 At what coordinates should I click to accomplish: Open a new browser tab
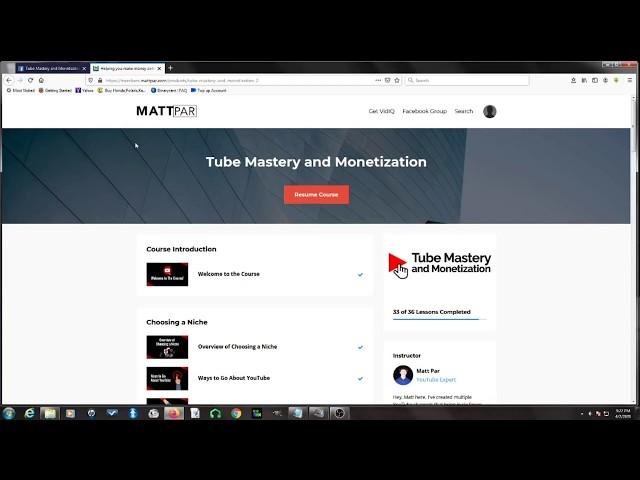171,68
